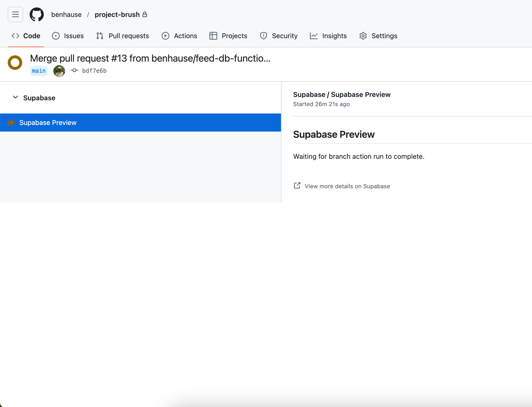532x407 pixels.
Task: Click the pending status circle icon
Action: coord(15,63)
